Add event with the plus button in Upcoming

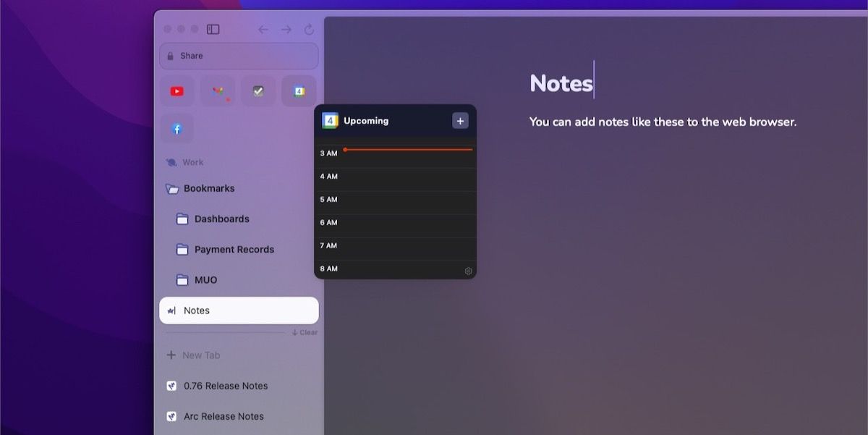(x=460, y=121)
